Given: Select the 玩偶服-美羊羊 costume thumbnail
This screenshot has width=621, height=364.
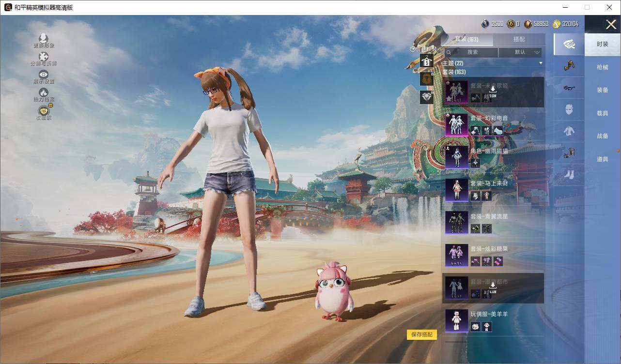Looking at the screenshot, I should (456, 320).
